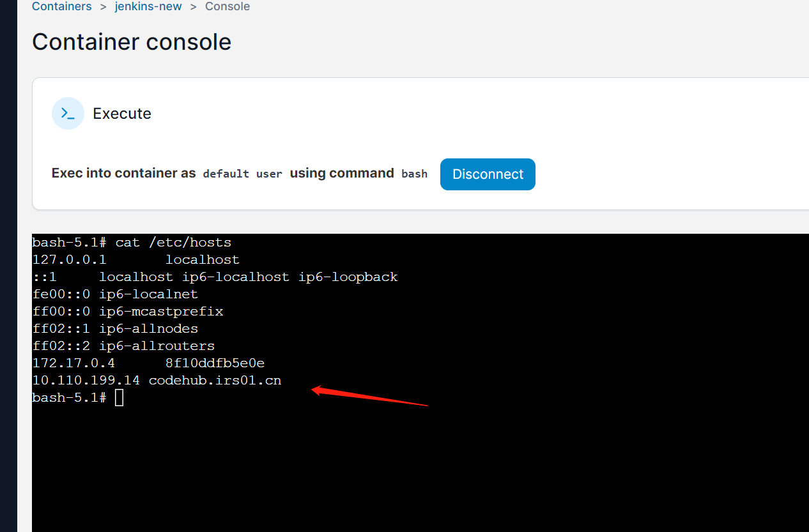809x532 pixels.
Task: Click the codehub.irs01.cn host entry
Action: click(x=215, y=381)
